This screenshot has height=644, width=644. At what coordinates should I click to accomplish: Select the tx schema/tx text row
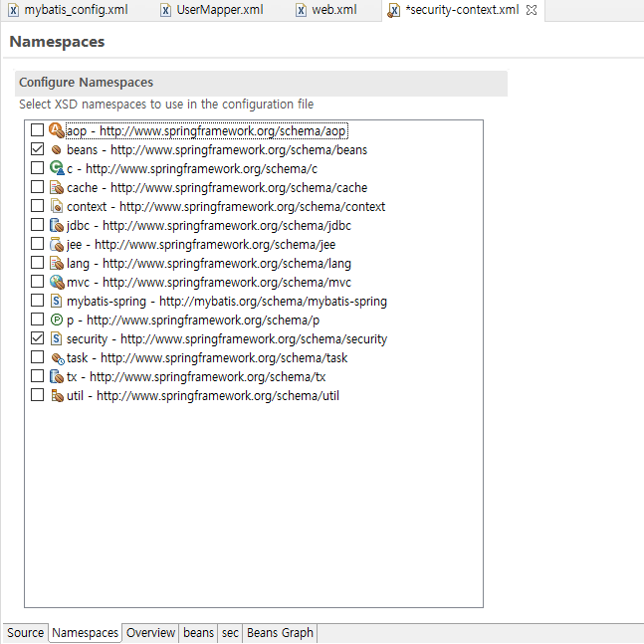point(196,376)
